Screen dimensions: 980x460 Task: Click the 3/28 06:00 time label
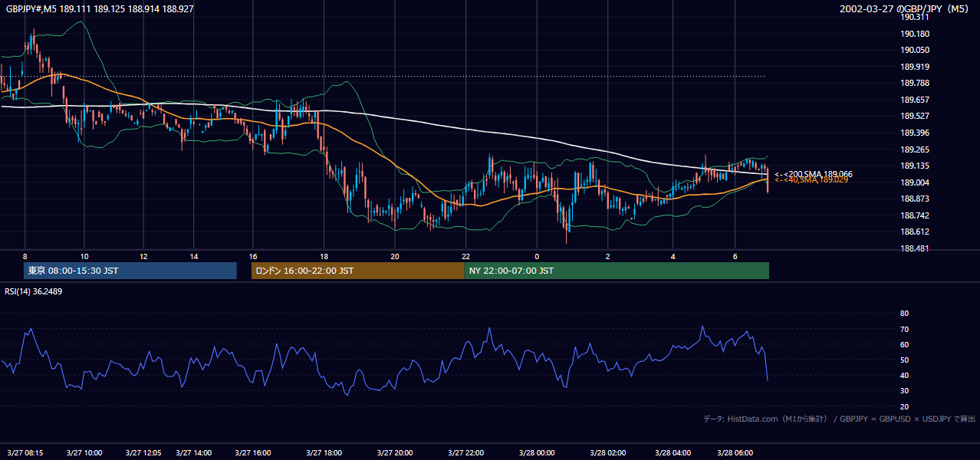click(735, 453)
